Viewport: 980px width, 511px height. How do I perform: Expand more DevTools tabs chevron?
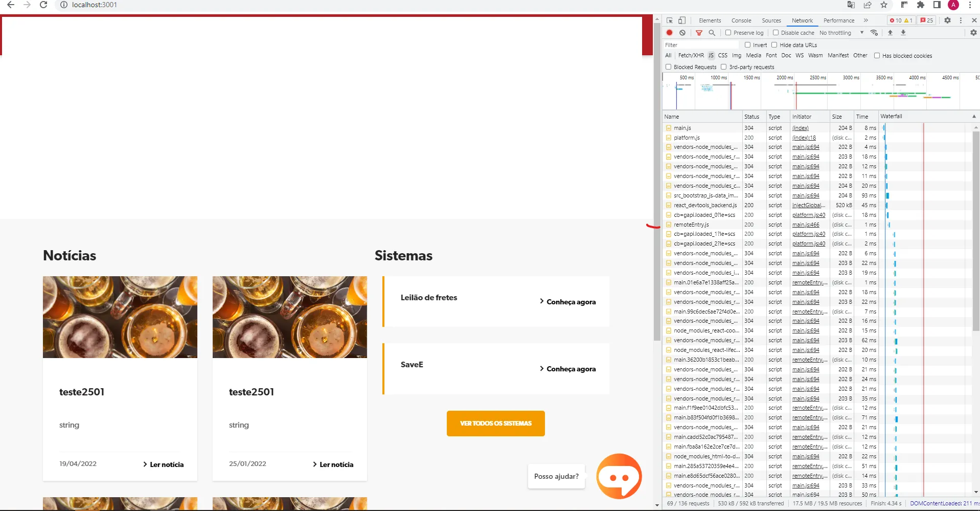[x=866, y=20]
